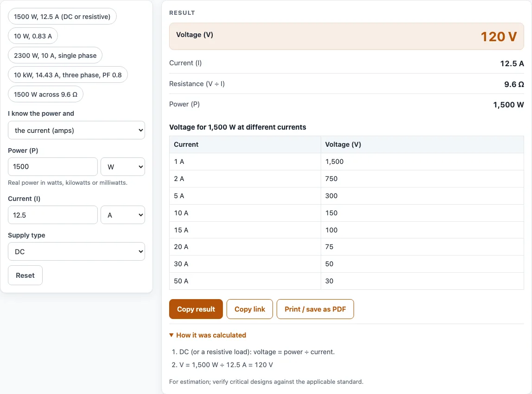The width and height of the screenshot is (532, 394).
Task: Click the Current column header
Action: click(x=245, y=144)
